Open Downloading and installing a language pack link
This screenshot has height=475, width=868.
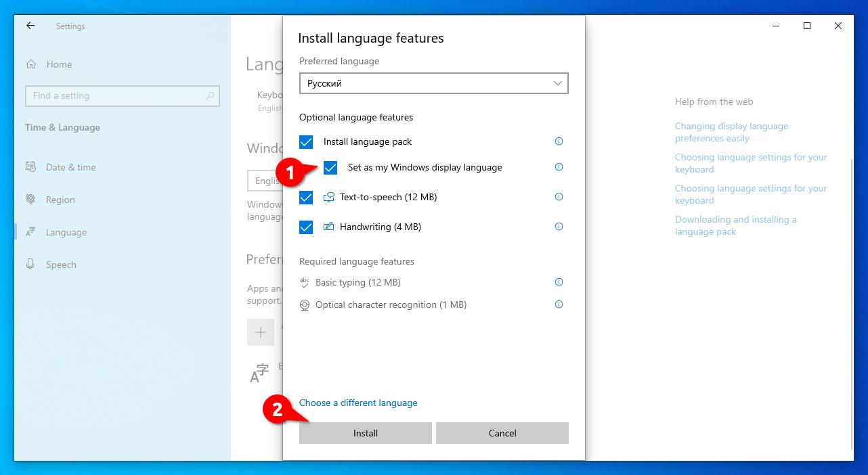[x=736, y=225]
